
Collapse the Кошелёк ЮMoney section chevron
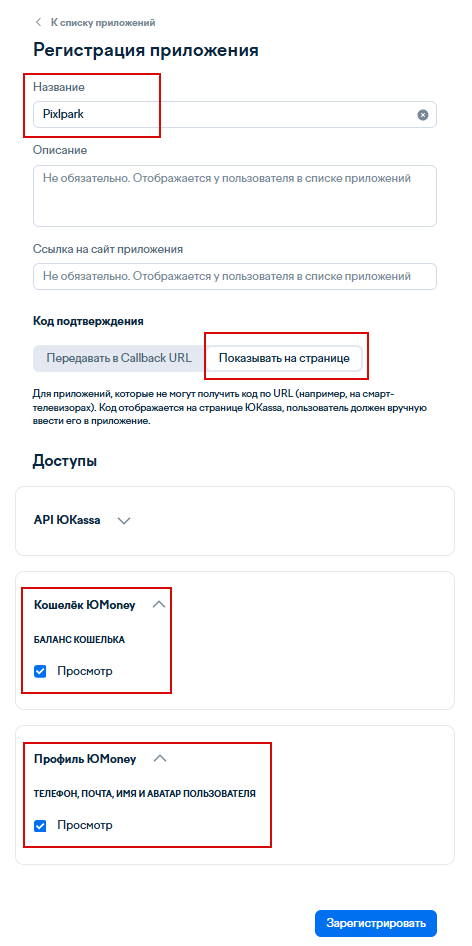pyautogui.click(x=159, y=605)
